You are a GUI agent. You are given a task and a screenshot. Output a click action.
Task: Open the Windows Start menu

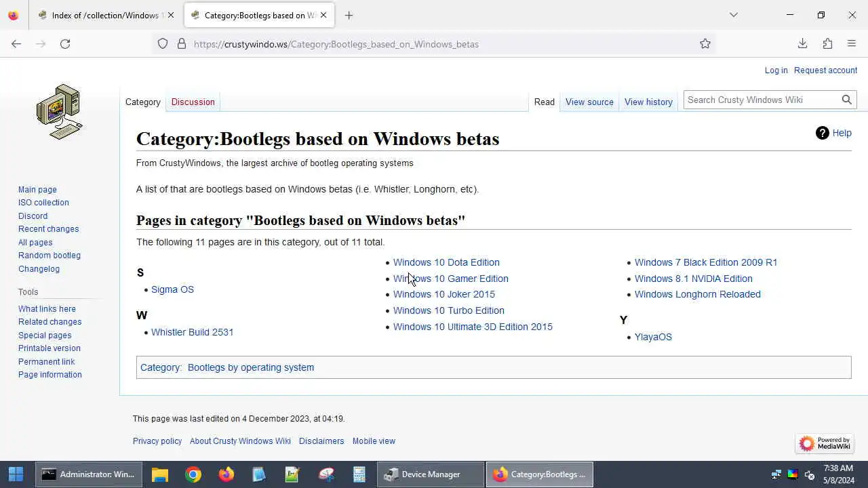(16, 474)
